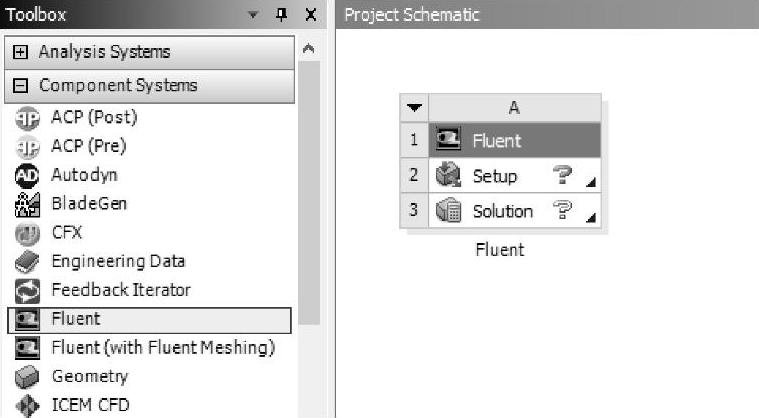Pin the Toolbox panel

click(x=282, y=15)
